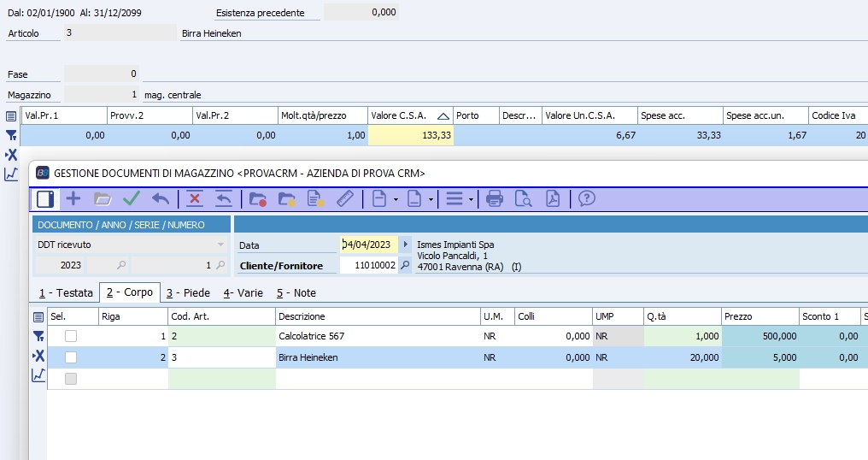Sort by the Valore C.S.A. column arrow
868x460 pixels.
(x=443, y=115)
